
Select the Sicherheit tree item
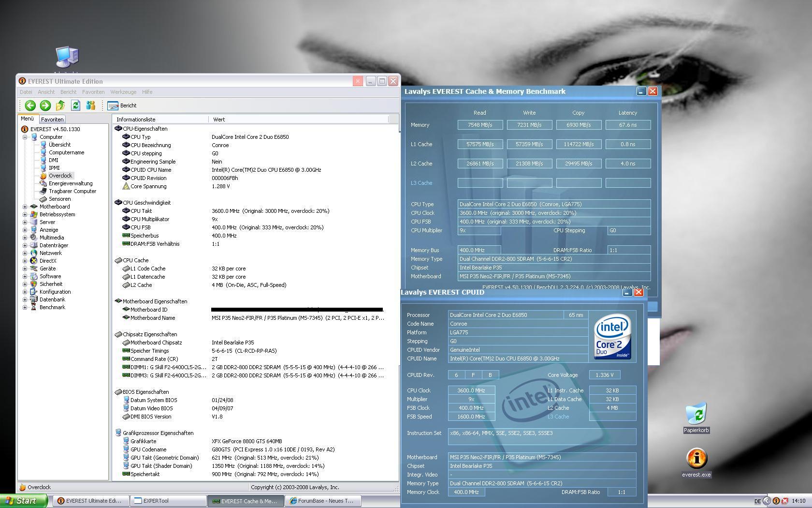tap(51, 284)
